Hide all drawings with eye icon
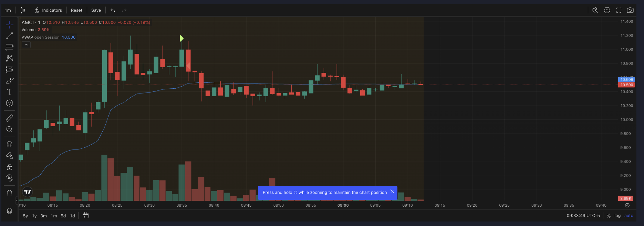The width and height of the screenshot is (644, 226). [10, 178]
